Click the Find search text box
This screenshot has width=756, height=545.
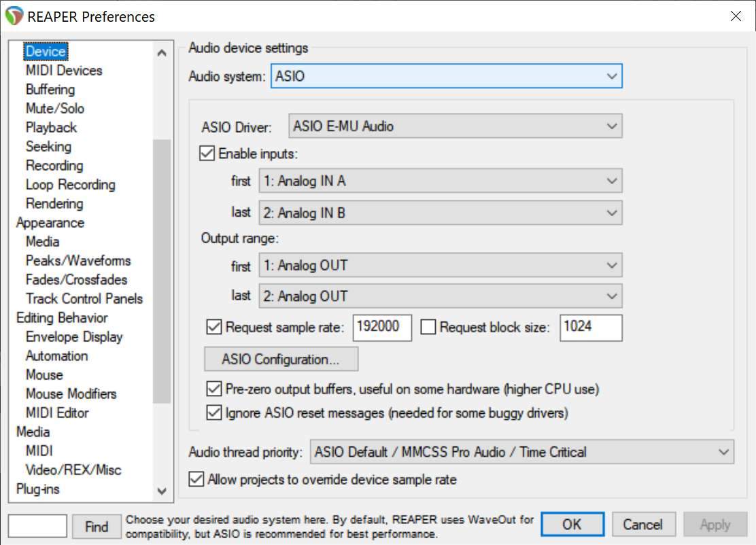(37, 526)
